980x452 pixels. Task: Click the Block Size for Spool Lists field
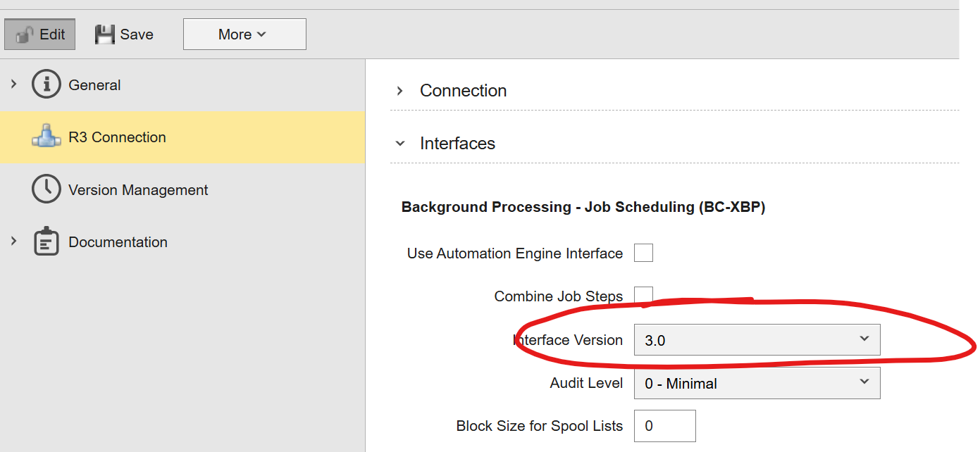tap(664, 426)
